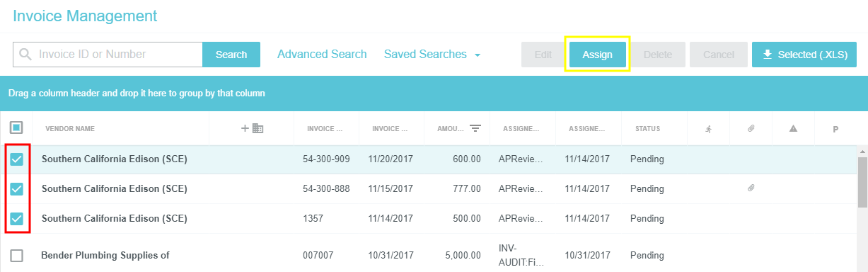The width and height of the screenshot is (868, 272).
Task: Sort by the Vendor Name column header
Action: [70, 129]
